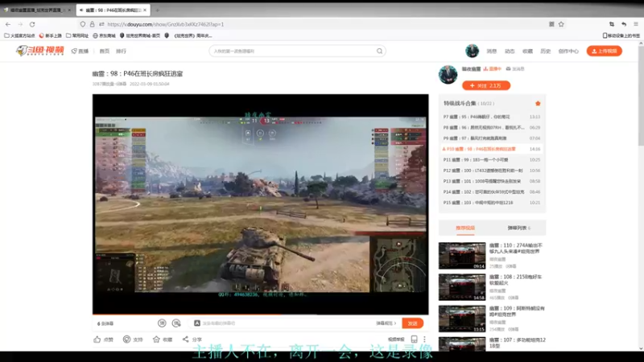Open recommended video thumbnail '110 : 274A'
Screen dimensions: 644x362
coord(462,255)
